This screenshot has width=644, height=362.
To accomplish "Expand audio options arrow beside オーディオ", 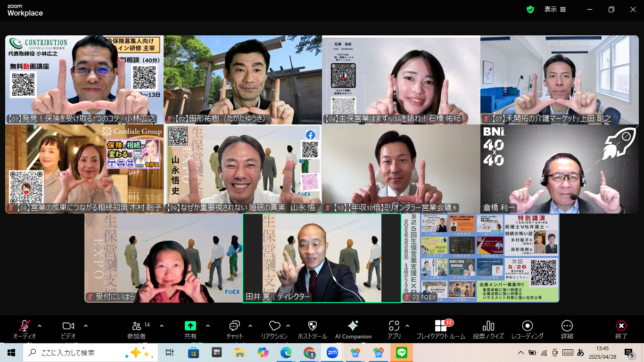I will pos(40,326).
